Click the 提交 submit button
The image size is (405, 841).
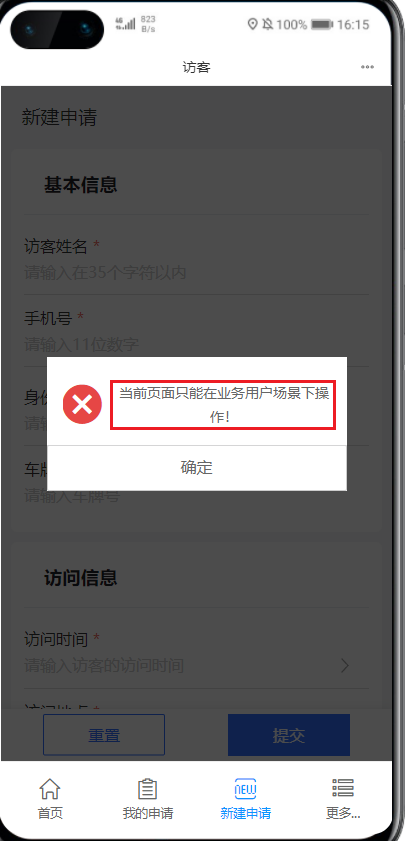coord(289,735)
